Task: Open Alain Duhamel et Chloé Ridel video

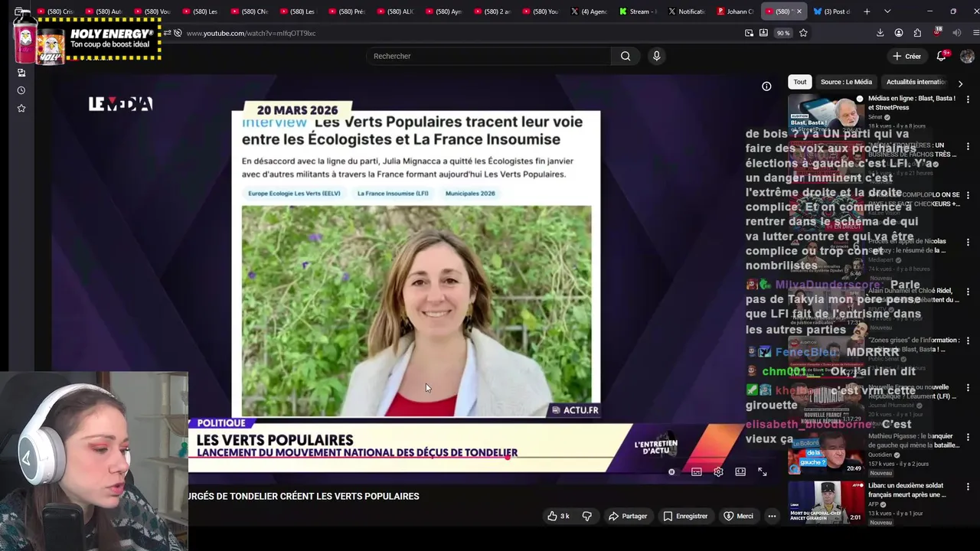Action: pos(913,295)
